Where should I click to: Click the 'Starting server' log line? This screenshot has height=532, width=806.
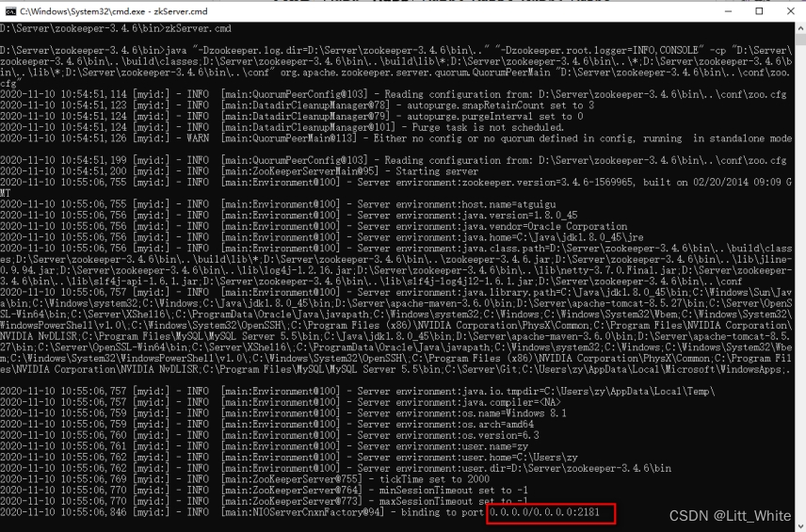point(239,171)
